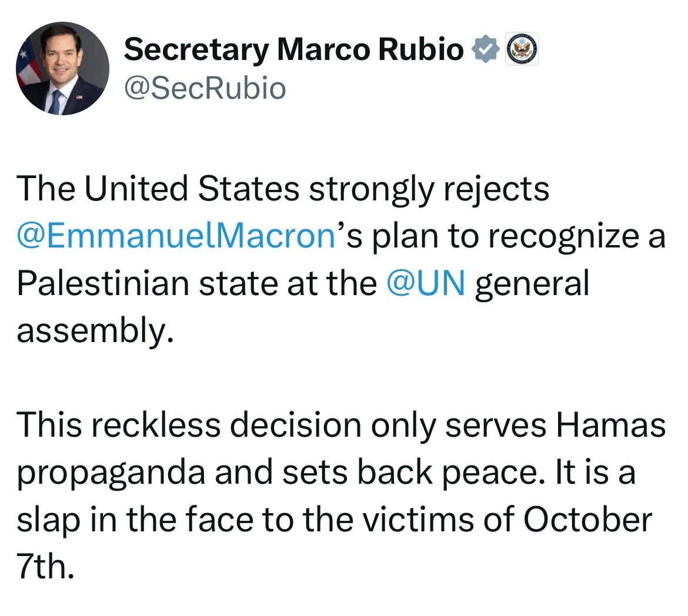
Task: Select the word "Hamas" in the tweet
Action: pos(611,425)
